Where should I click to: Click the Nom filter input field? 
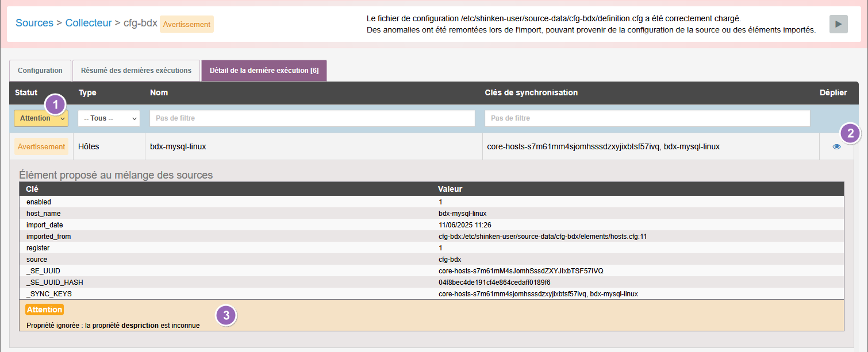click(x=312, y=118)
